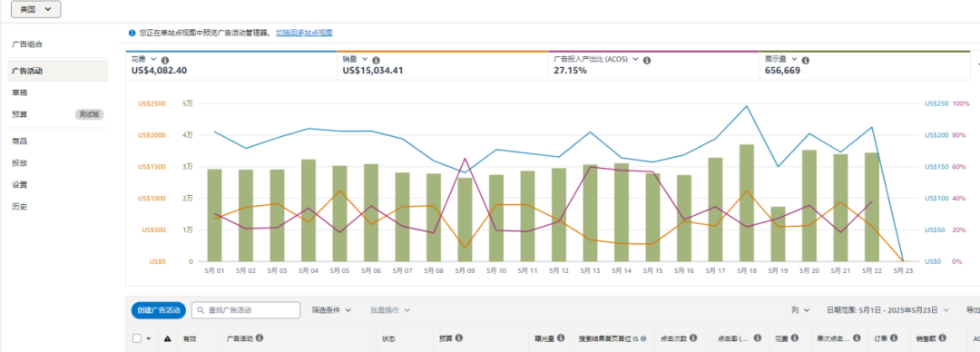Open info icon next to 销量 metric
This screenshot has height=352, width=980.
pyautogui.click(x=377, y=60)
